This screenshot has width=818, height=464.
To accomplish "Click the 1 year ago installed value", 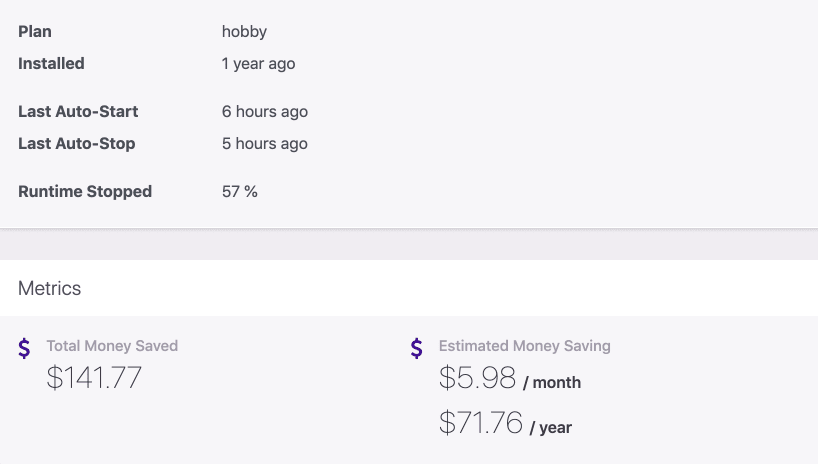I will [x=258, y=64].
